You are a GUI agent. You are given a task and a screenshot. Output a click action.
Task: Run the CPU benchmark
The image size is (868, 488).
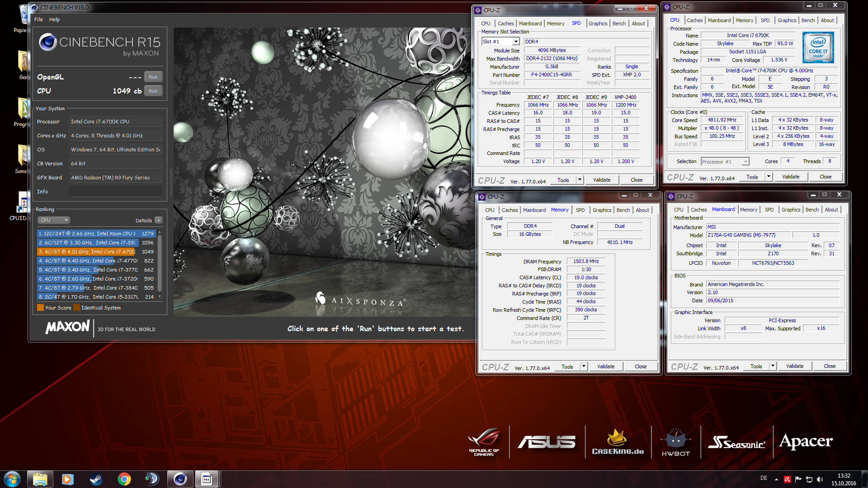coord(153,91)
